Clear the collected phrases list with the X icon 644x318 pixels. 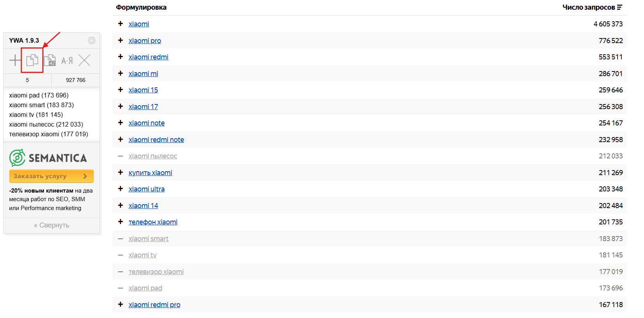(x=84, y=60)
